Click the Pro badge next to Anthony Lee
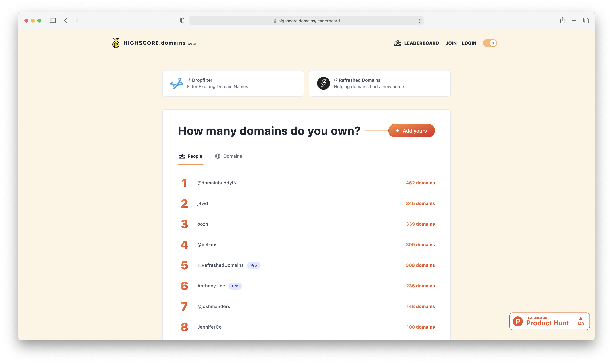The image size is (613, 364). click(x=235, y=286)
